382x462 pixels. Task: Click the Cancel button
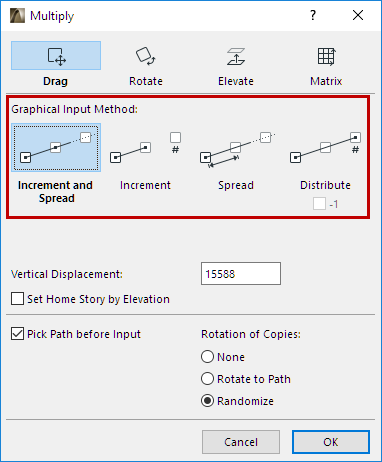point(241,442)
